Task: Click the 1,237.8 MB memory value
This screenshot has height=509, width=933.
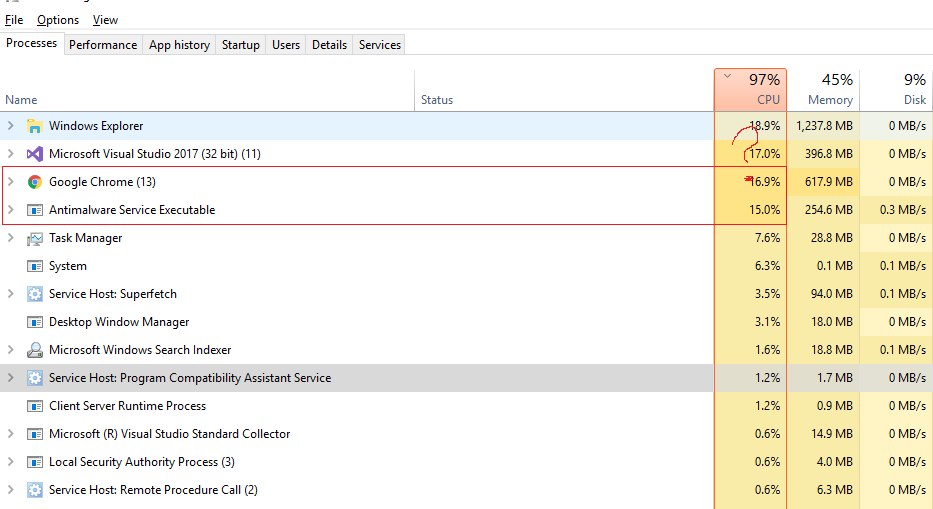Action: tap(824, 126)
